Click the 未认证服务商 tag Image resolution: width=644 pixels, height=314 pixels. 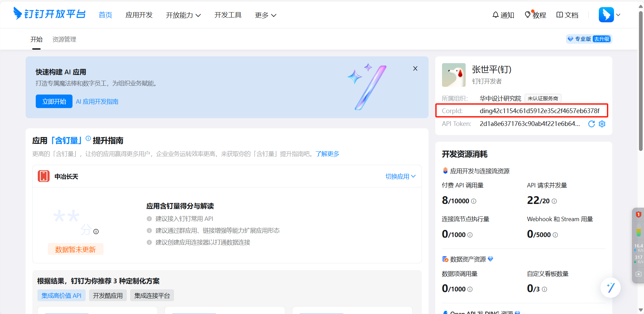(x=543, y=98)
